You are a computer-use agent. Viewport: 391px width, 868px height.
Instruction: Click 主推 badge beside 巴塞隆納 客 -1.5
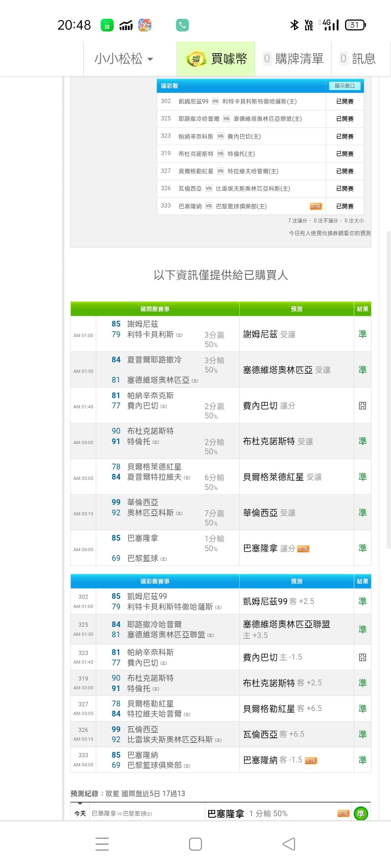pyautogui.click(x=311, y=761)
